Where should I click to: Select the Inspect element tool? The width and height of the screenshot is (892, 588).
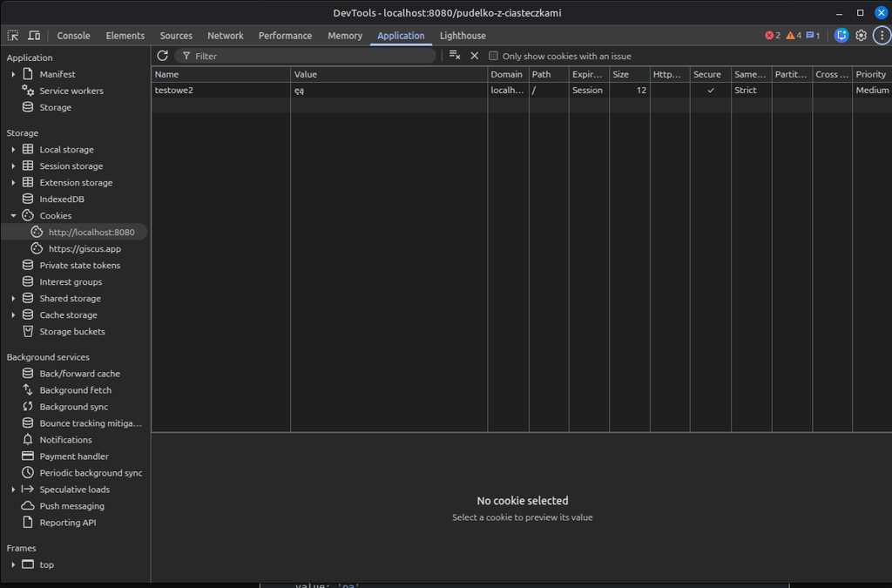click(12, 35)
